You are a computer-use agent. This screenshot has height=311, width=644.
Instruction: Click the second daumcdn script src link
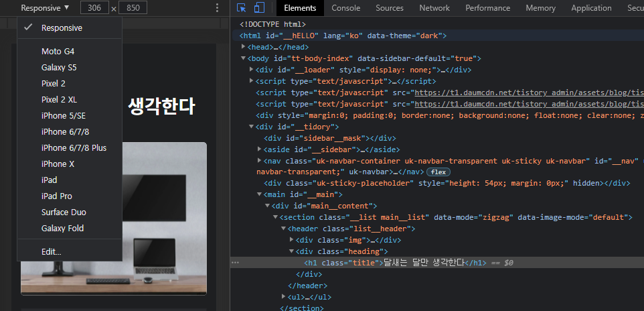(x=529, y=104)
